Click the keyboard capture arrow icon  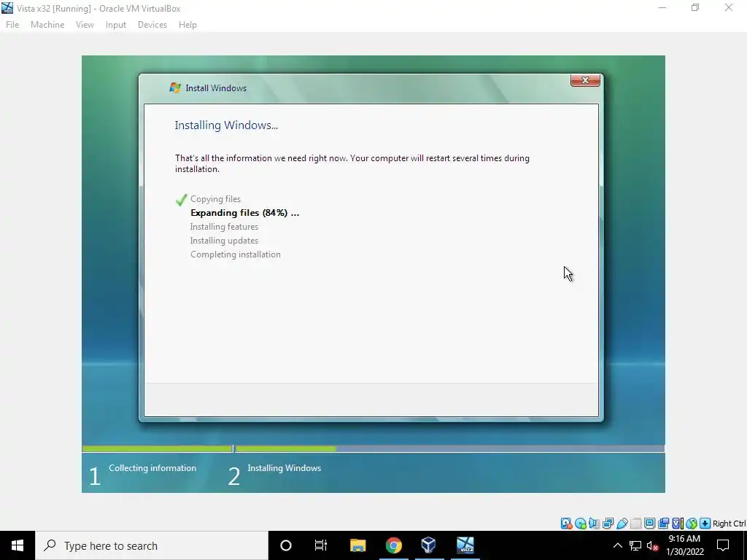tap(705, 524)
